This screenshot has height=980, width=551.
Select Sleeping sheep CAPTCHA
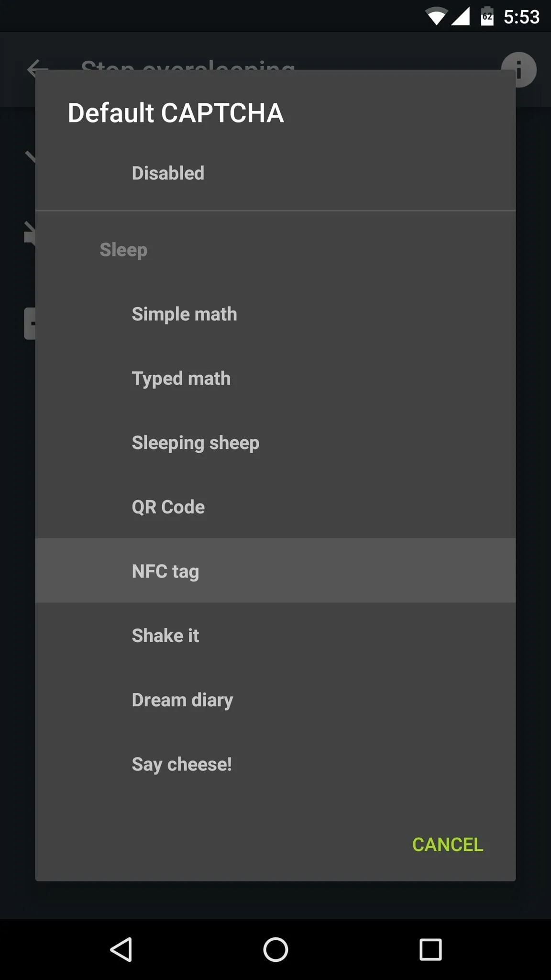coord(275,443)
